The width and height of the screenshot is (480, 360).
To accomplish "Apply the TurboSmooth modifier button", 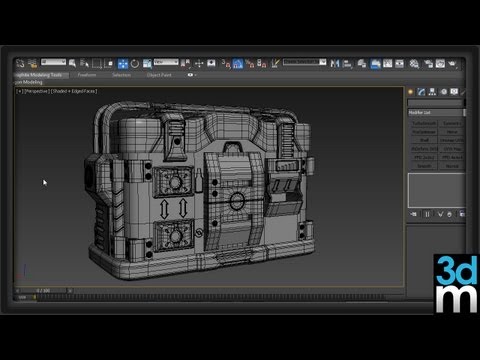I will pos(424,123).
